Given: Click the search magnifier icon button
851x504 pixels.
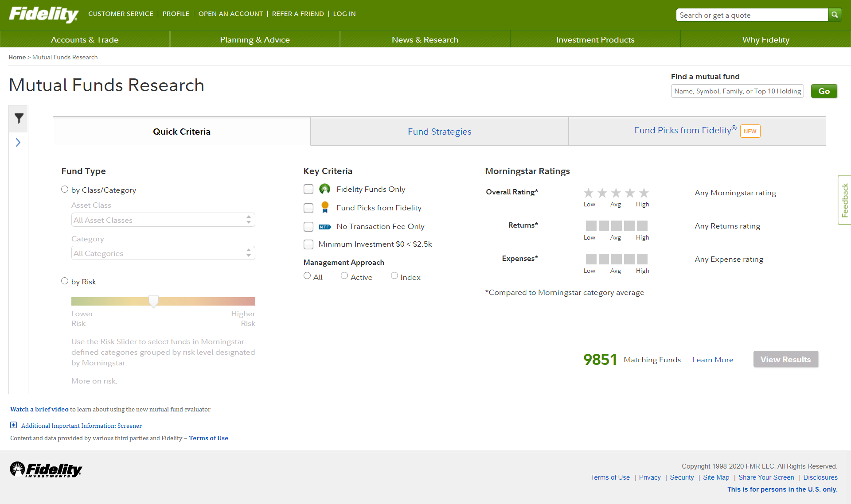Looking at the screenshot, I should coord(835,15).
